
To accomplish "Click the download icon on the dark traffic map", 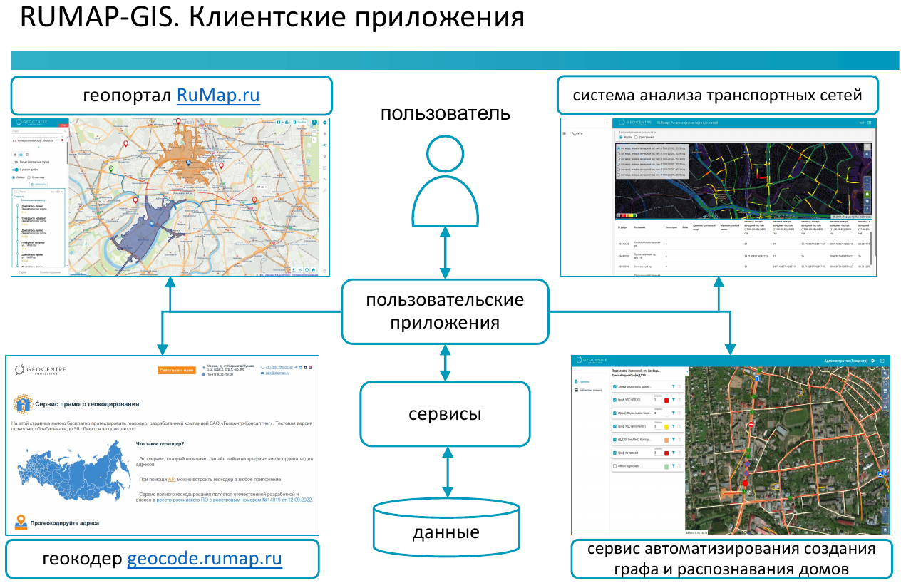I will coord(867,208).
